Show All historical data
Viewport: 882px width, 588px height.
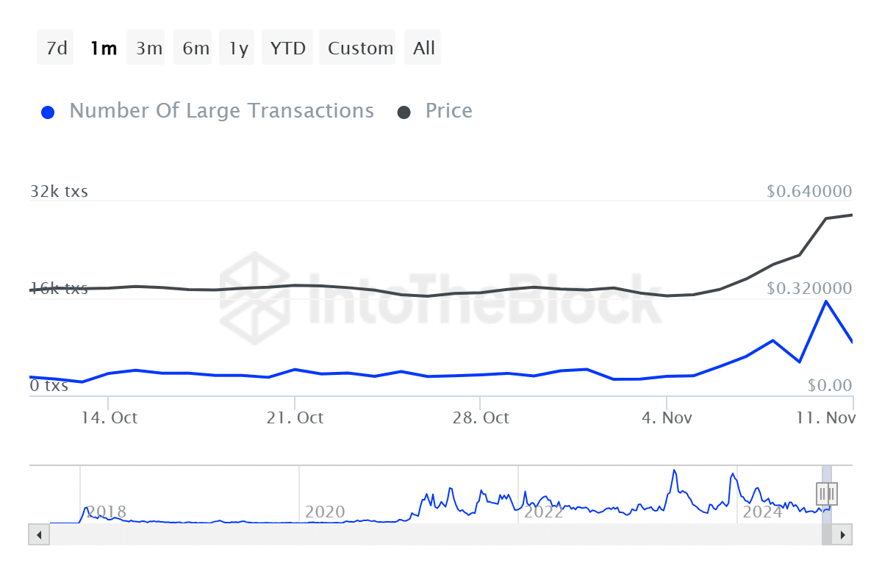424,49
